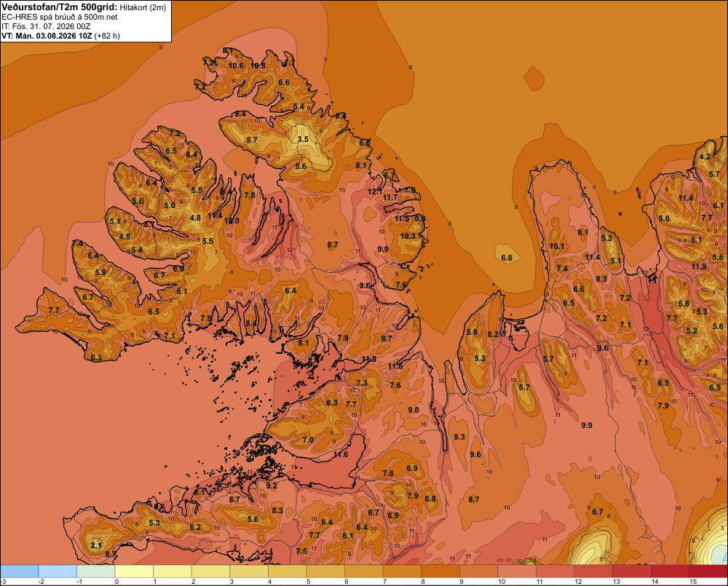Click the "12.1" temperature value
The image size is (728, 586).
374,191
